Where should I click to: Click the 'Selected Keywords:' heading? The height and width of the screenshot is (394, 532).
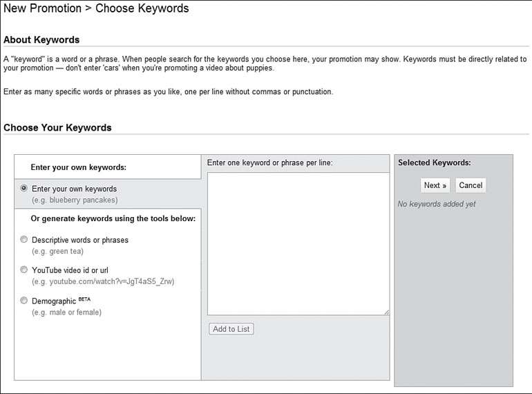point(435,162)
